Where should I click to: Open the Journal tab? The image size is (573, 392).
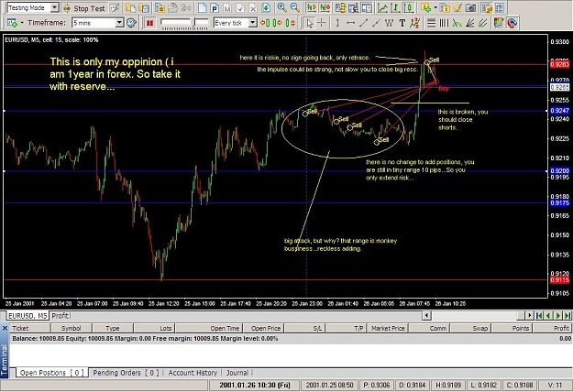point(237,373)
